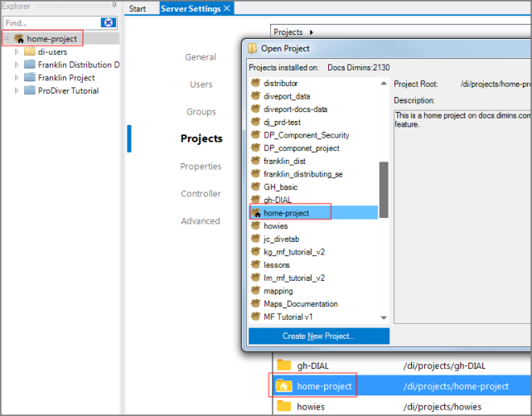Close the Server Settings tab
The height and width of the screenshot is (416, 532).
(x=227, y=8)
